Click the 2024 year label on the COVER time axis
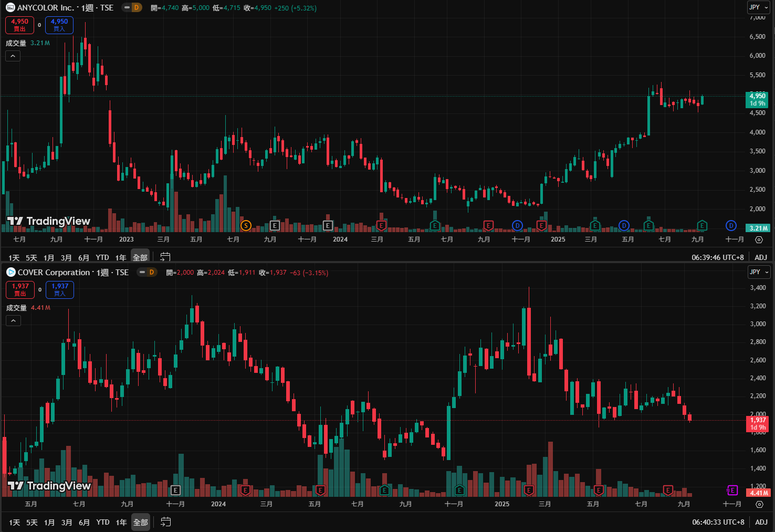The height and width of the screenshot is (532, 775). (218, 504)
